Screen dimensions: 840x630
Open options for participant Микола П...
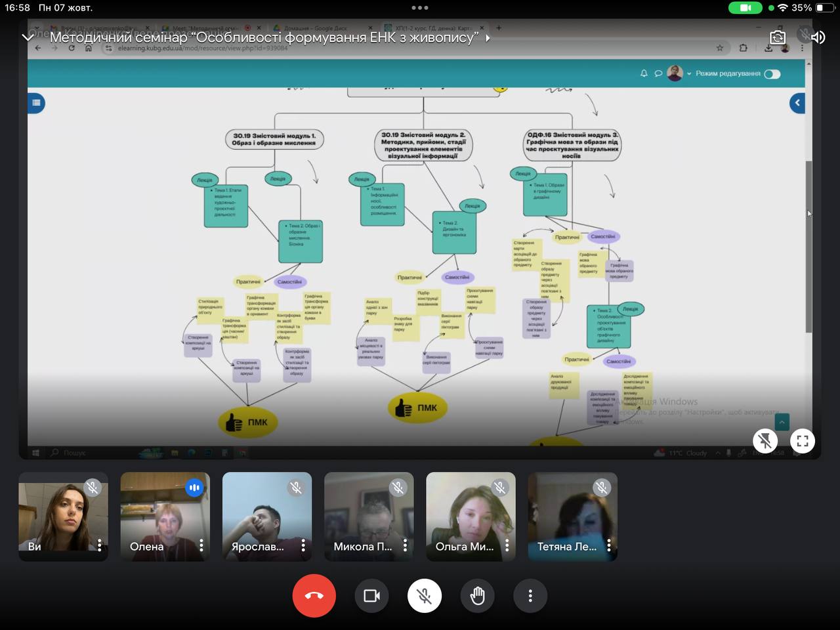click(405, 545)
